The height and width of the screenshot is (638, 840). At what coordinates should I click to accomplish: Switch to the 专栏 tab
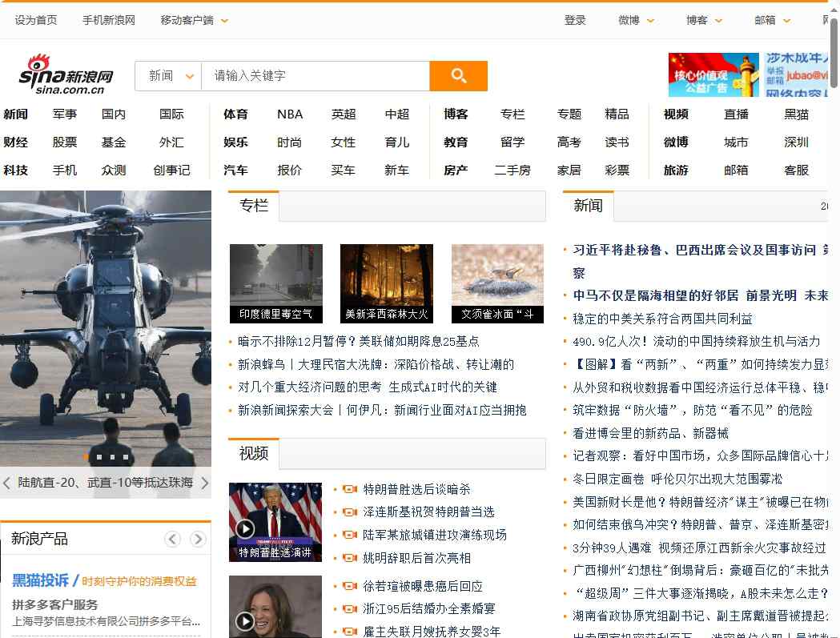tap(252, 206)
